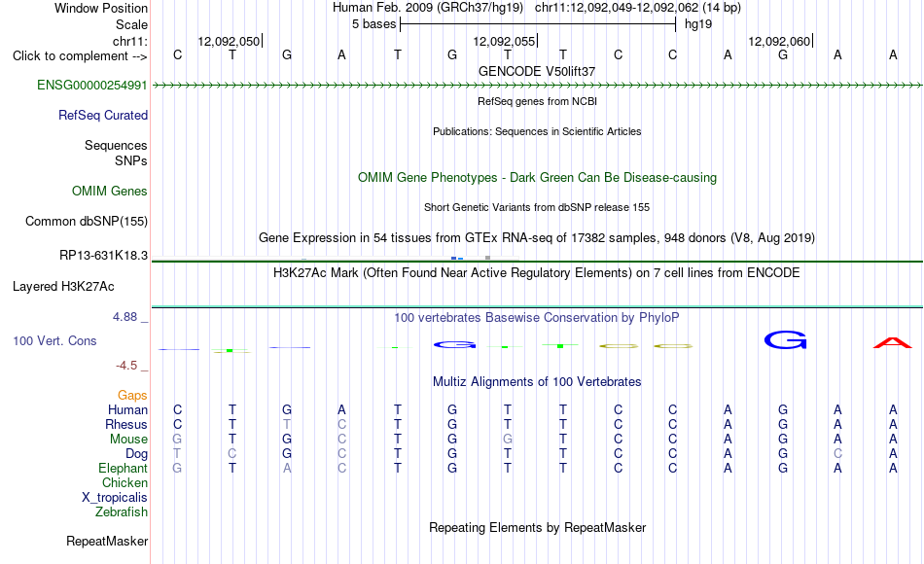
Task: Click the 4.88 PhyloP upper value
Action: click(x=124, y=317)
